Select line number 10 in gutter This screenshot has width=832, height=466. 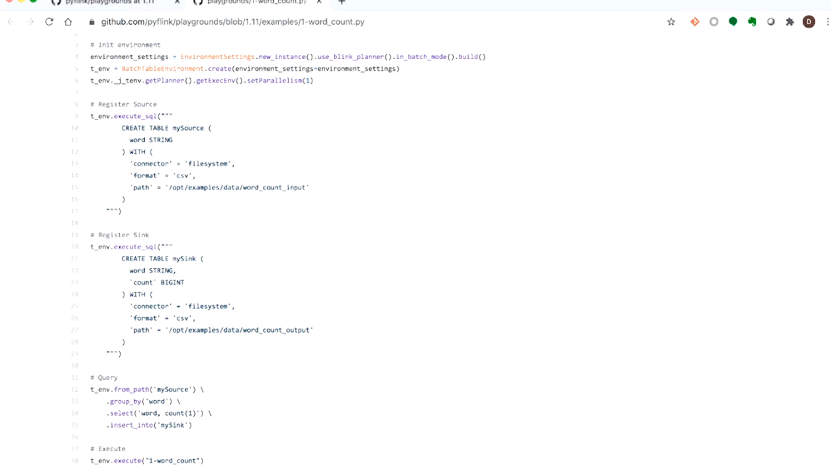click(75, 128)
